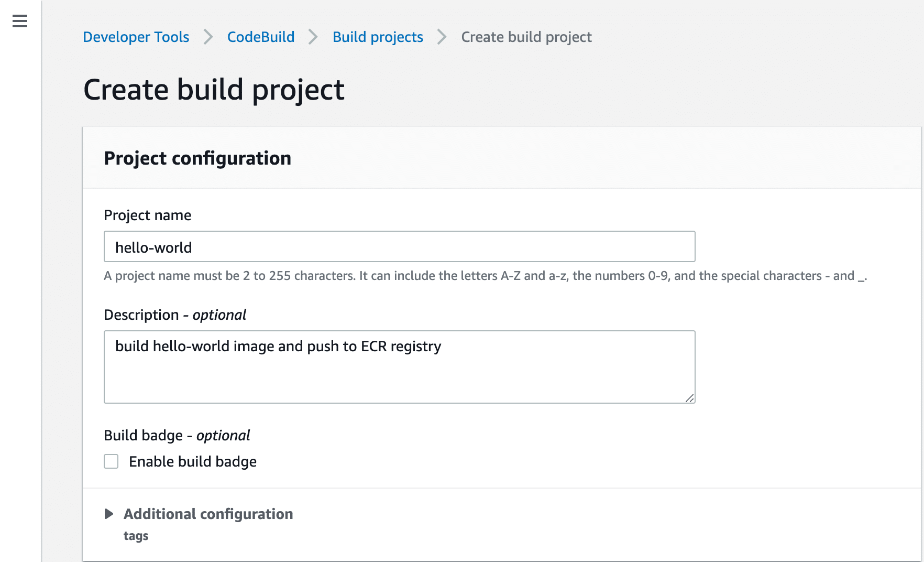924x562 pixels.
Task: Click the 'Build badge - optional' label
Action: click(177, 436)
